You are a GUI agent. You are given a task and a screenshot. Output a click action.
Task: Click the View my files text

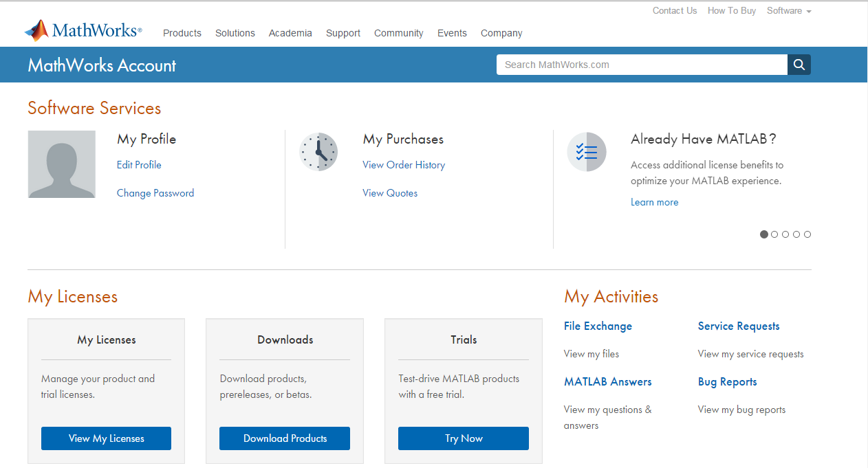[592, 354]
